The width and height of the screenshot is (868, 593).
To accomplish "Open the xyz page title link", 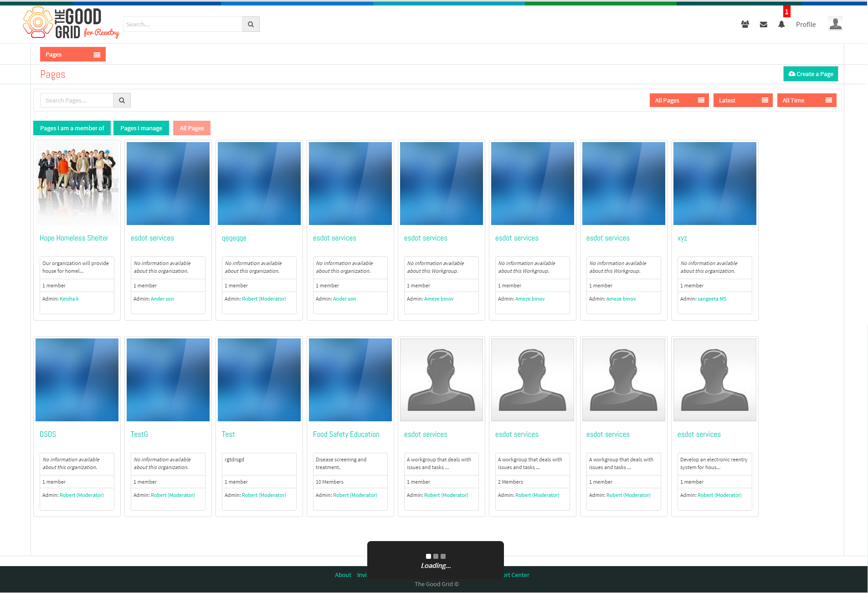I will coord(682,238).
